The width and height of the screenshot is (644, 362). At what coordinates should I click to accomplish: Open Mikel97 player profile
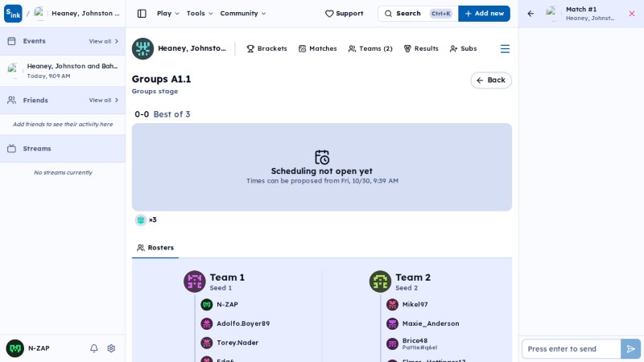coord(407,305)
